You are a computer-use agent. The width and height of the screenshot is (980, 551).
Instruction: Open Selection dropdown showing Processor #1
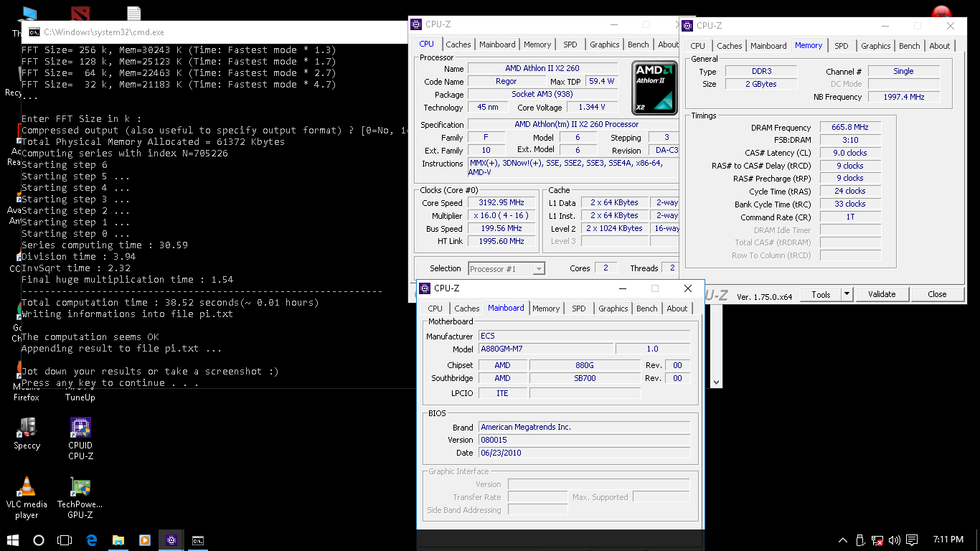pyautogui.click(x=507, y=268)
